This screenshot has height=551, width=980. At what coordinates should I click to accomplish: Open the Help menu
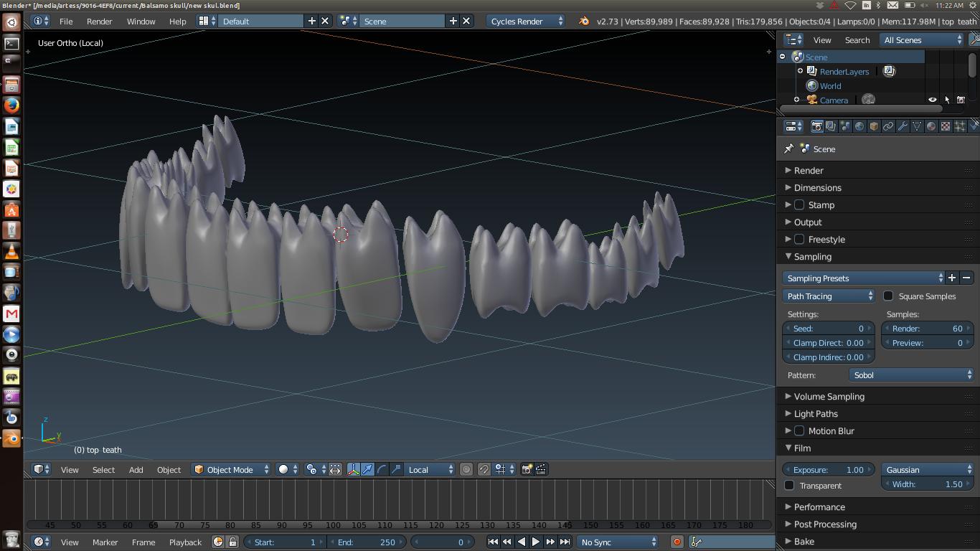(177, 21)
